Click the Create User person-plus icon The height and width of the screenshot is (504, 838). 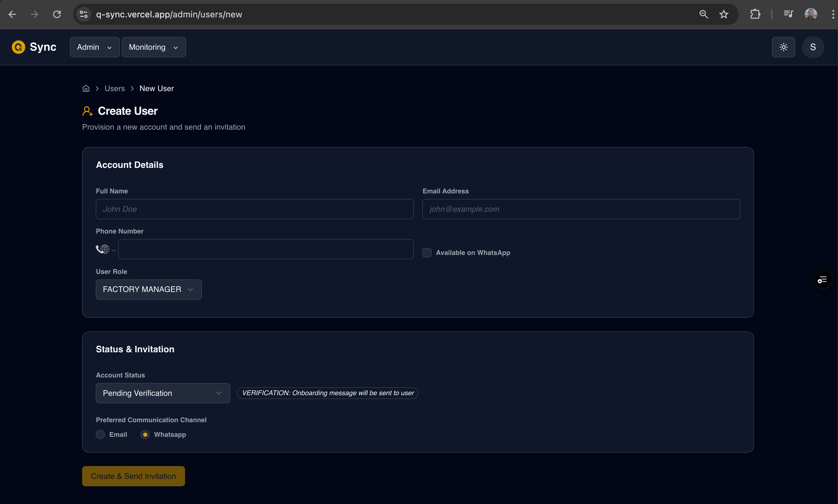tap(87, 111)
